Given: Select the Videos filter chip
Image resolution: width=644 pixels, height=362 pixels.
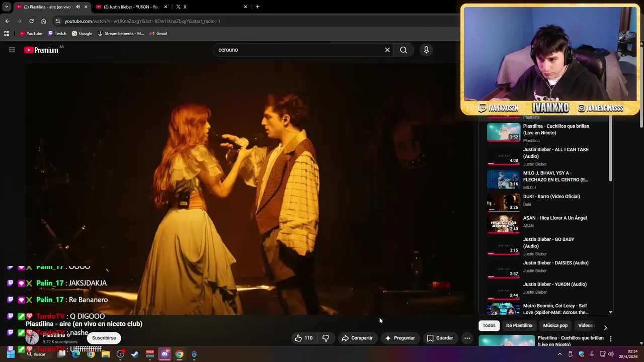Looking at the screenshot, I should (x=586, y=325).
